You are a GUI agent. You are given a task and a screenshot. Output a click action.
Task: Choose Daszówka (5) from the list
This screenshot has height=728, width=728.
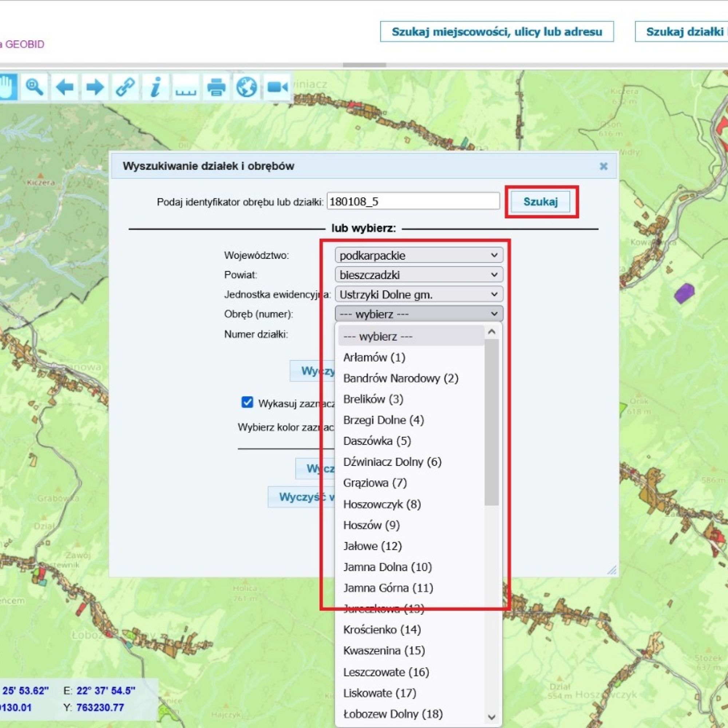377,441
